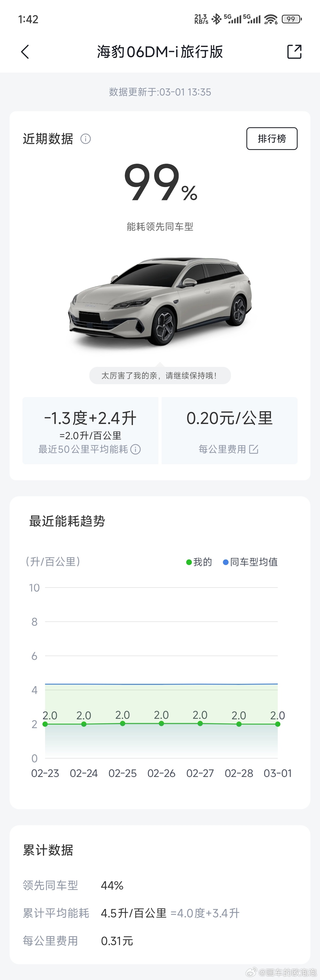Select the 03-01 data point on the chart
The height and width of the screenshot is (980, 320).
278,724
